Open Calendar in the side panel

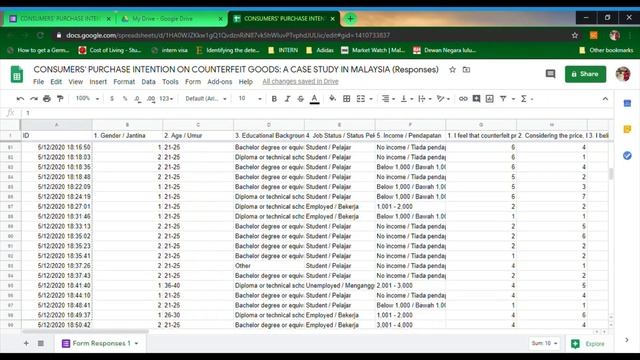pos(627,104)
